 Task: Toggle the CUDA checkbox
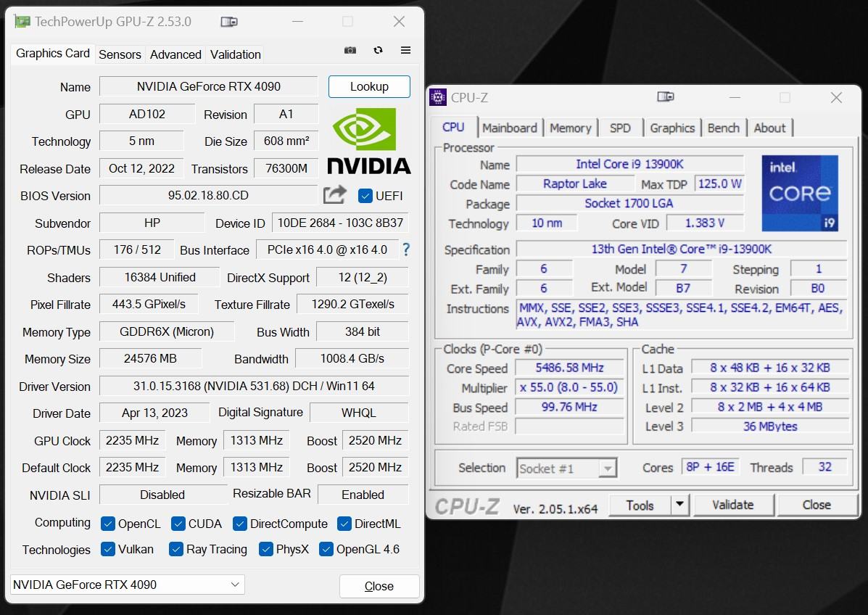pos(178,524)
